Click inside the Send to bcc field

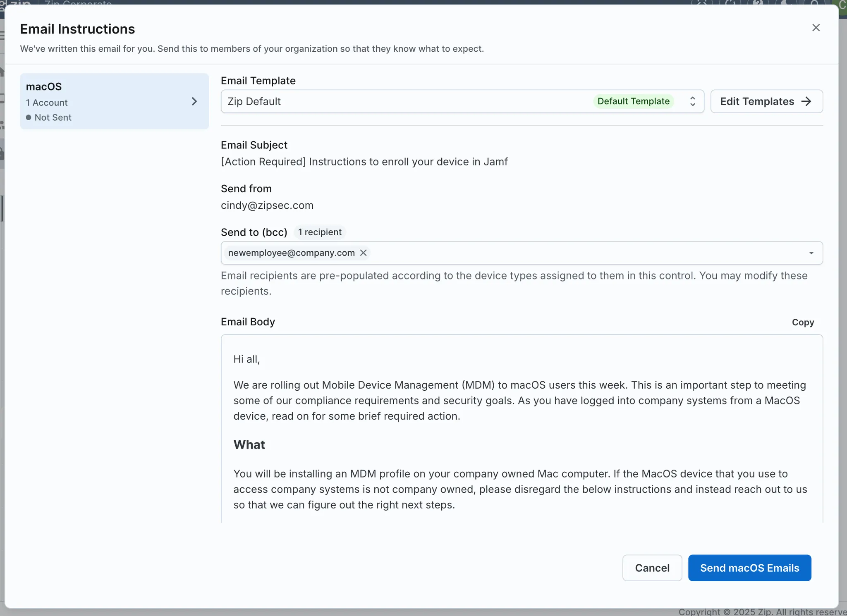(579, 253)
